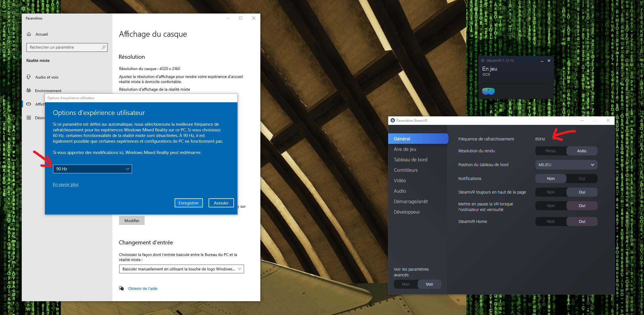Open the SteamVR hamburger menu icon
Viewport: 644px width, 315px height.
coord(483,61)
